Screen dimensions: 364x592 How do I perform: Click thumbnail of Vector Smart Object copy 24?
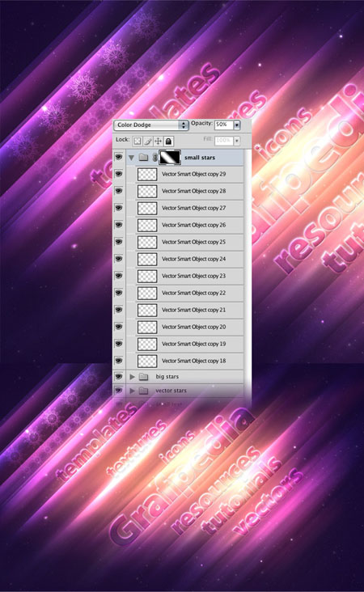point(147,260)
